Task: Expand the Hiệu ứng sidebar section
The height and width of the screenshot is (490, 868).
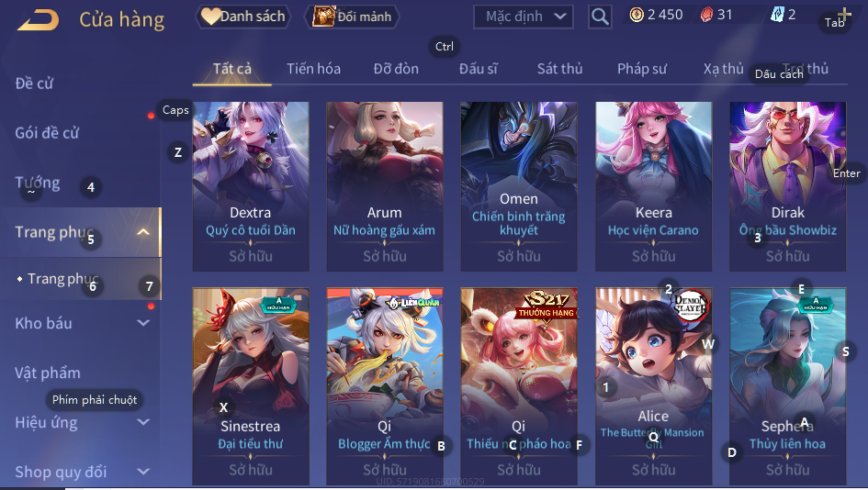Action: tap(143, 422)
